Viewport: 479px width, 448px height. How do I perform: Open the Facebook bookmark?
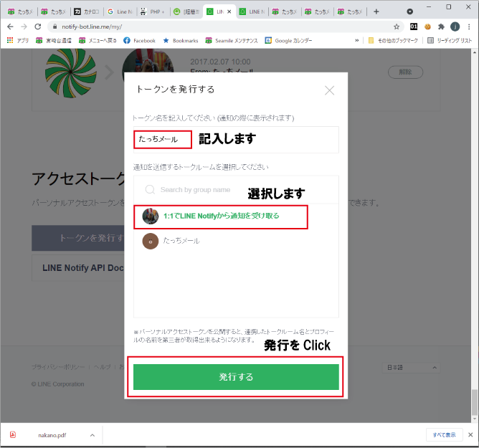(x=139, y=40)
